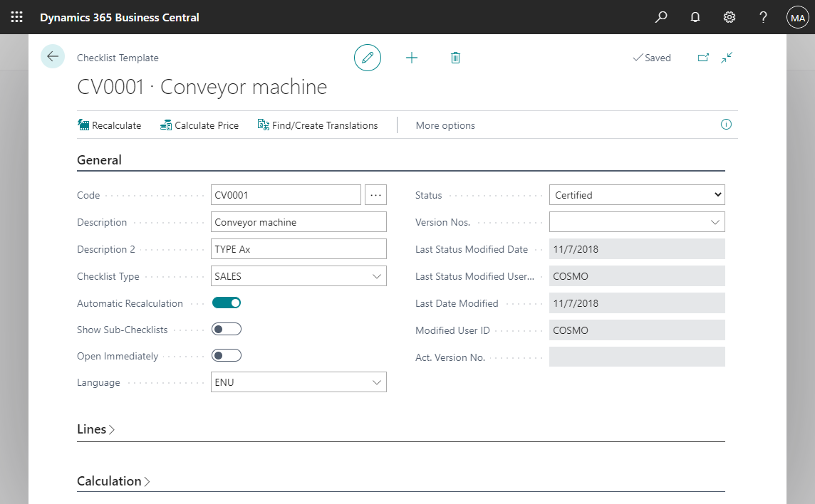Image resolution: width=815 pixels, height=504 pixels.
Task: Open the search magnifier icon
Action: 661,17
